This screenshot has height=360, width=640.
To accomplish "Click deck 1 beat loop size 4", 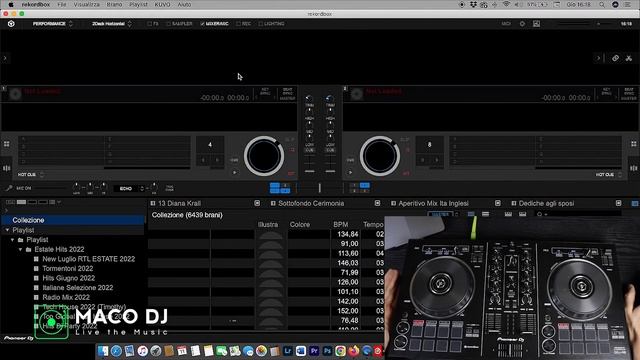I will tap(210, 144).
